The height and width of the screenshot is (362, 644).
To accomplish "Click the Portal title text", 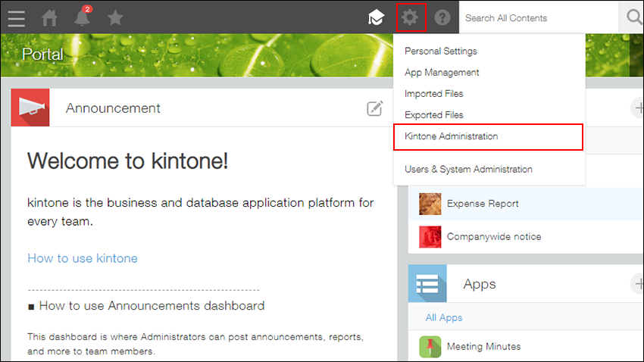I will [x=42, y=55].
